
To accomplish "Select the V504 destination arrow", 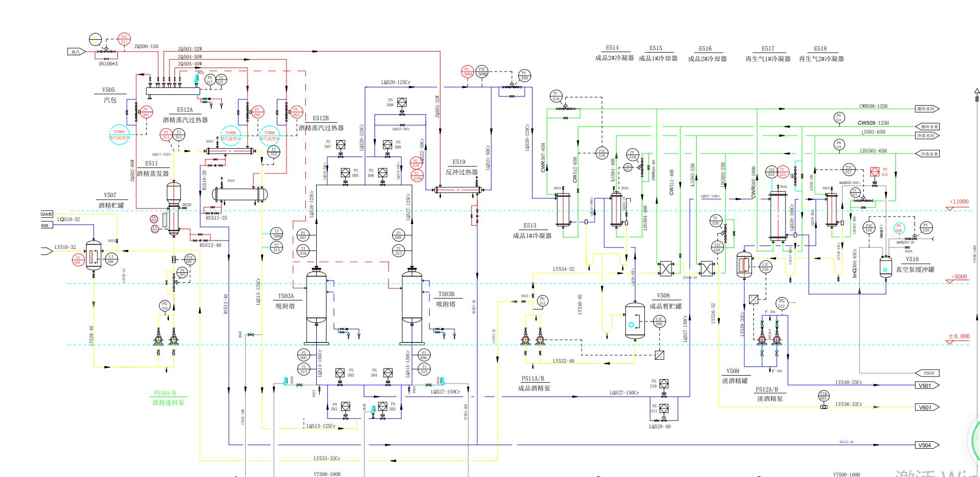I will point(927,445).
